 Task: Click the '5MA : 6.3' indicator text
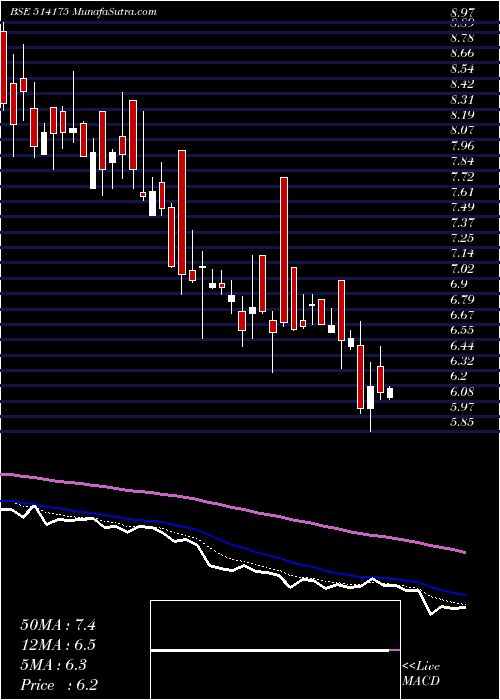click(x=53, y=665)
